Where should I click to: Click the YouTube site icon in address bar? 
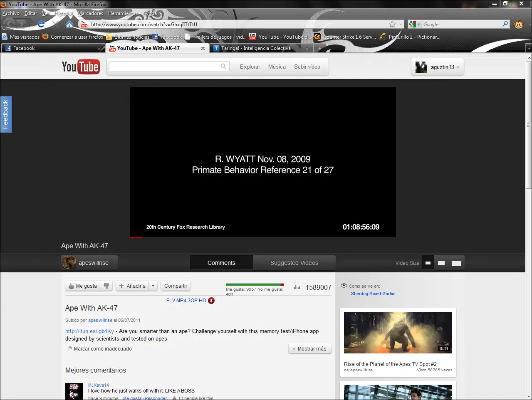[84, 24]
